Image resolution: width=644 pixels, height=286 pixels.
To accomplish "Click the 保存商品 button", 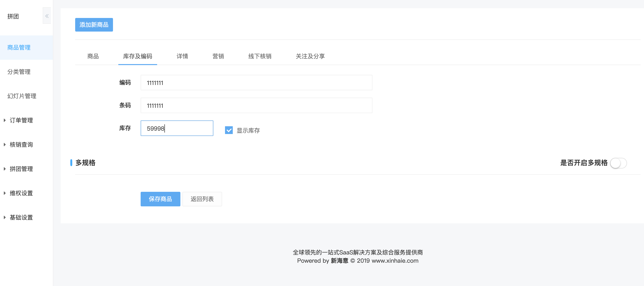I will (160, 199).
